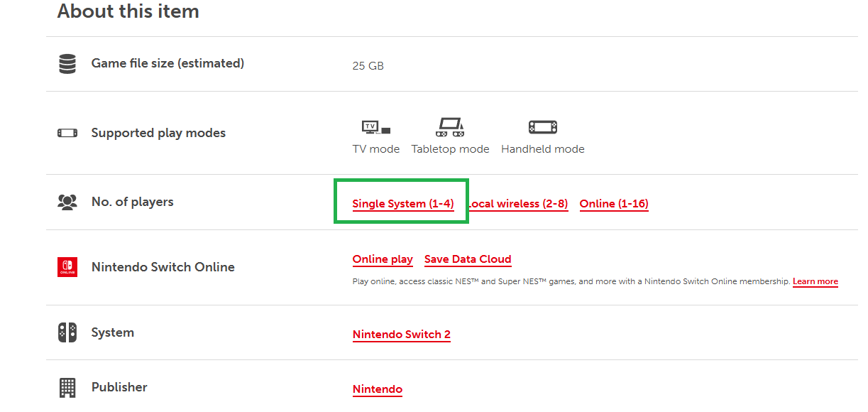Open the Online (1-16) players link
This screenshot has height=412, width=868.
click(614, 204)
